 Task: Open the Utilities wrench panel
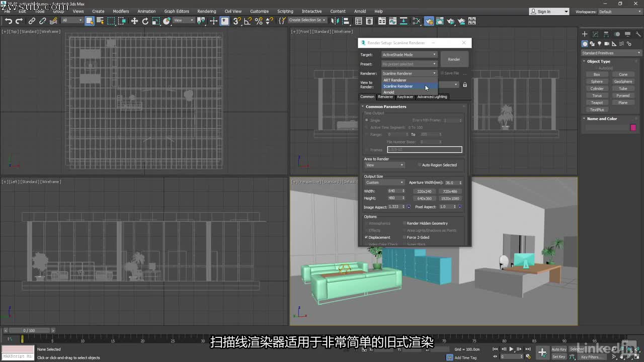(x=637, y=34)
